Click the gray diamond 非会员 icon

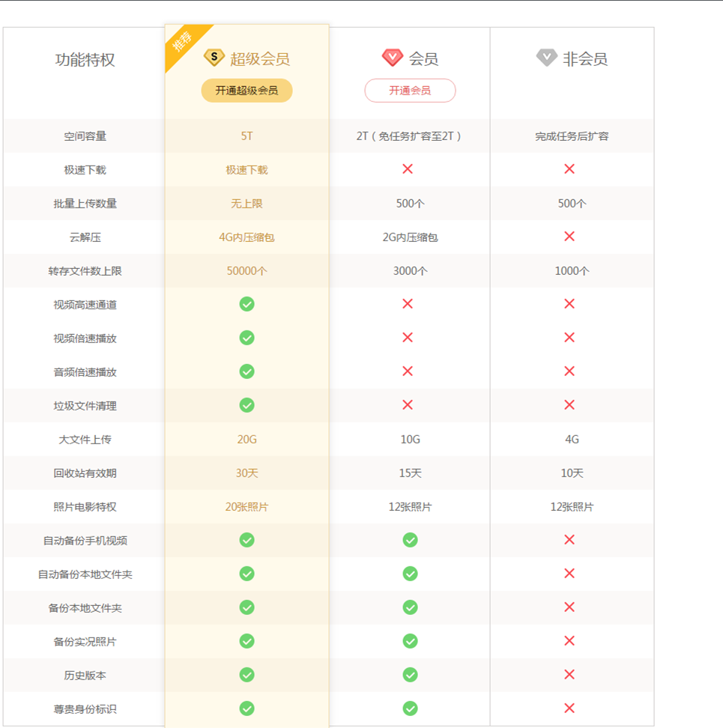click(547, 58)
